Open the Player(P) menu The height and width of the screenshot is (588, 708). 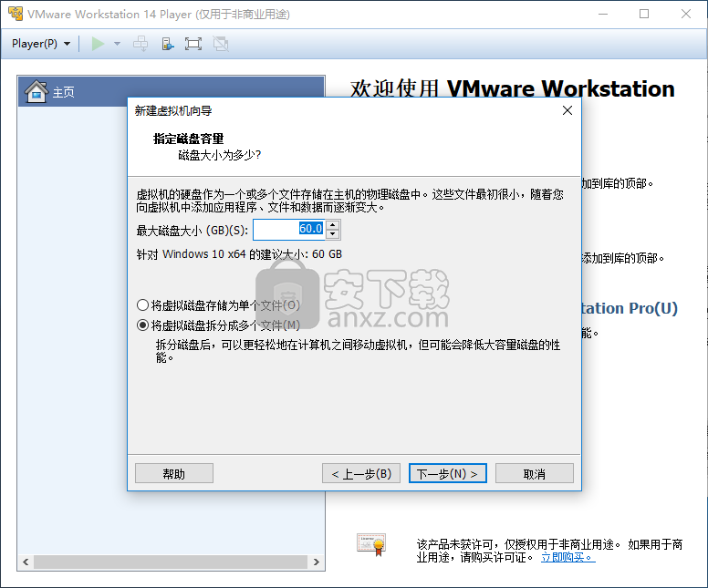coord(41,44)
